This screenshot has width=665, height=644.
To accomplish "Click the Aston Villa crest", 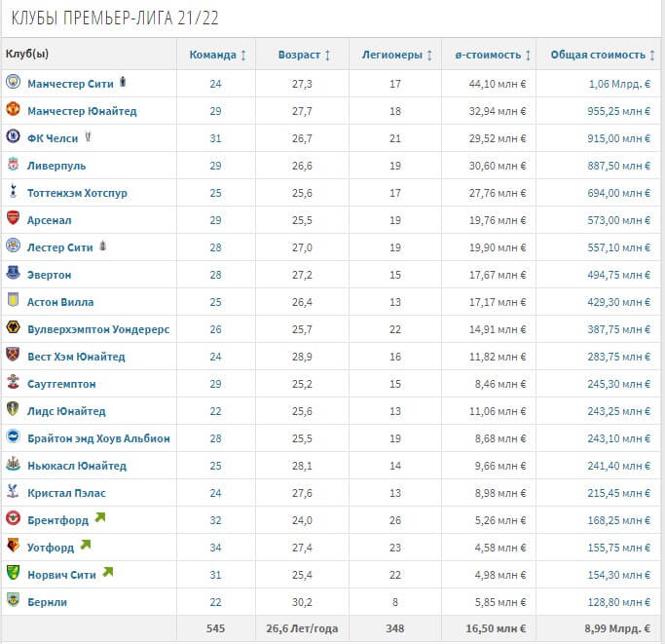I will pyautogui.click(x=14, y=300).
